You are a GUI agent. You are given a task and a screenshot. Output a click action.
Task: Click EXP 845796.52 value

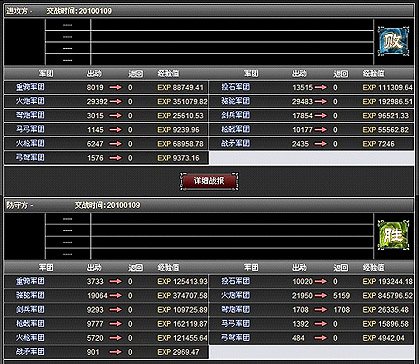[388, 296]
